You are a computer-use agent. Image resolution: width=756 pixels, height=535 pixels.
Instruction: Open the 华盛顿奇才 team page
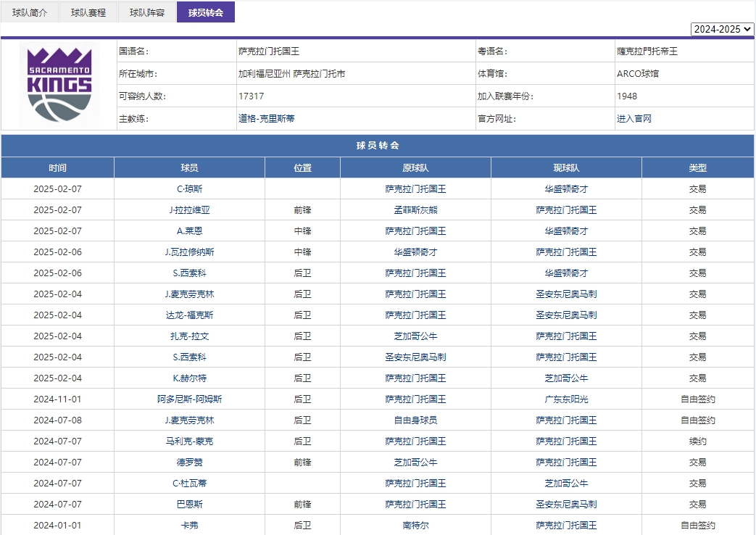pyautogui.click(x=565, y=188)
